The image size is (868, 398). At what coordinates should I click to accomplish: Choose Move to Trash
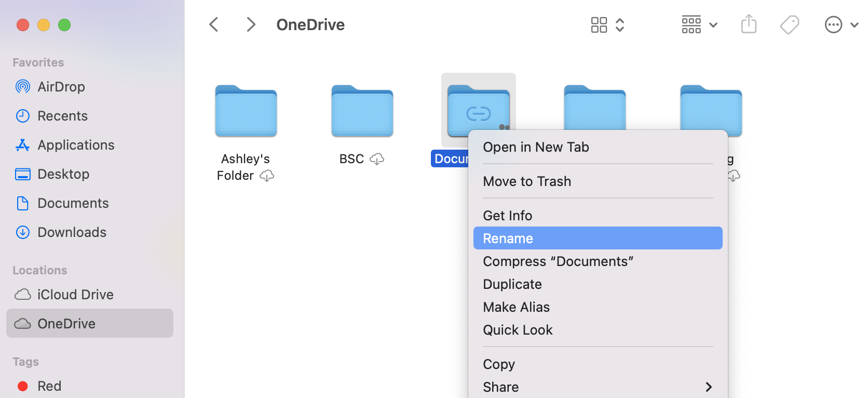pyautogui.click(x=598, y=181)
